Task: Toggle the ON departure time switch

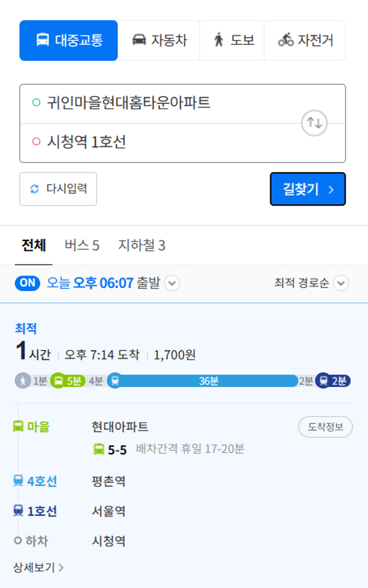Action: [28, 283]
